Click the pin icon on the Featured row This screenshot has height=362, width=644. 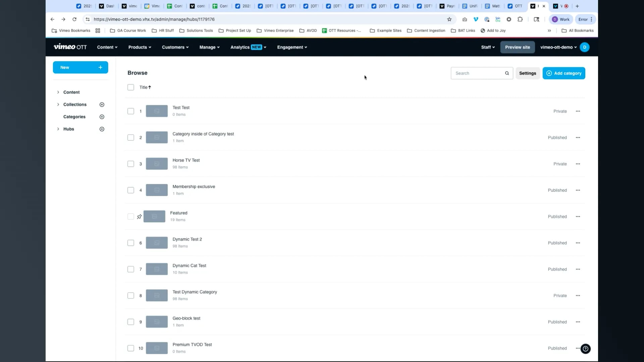[139, 217]
